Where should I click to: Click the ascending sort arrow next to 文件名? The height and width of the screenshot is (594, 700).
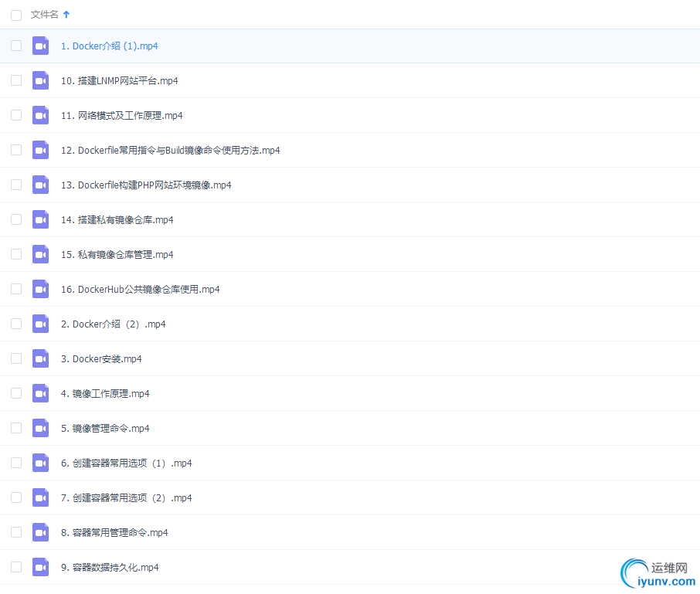[x=66, y=14]
